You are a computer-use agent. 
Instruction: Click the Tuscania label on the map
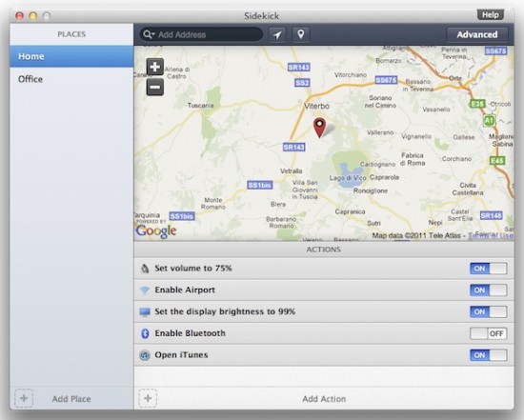[x=200, y=106]
